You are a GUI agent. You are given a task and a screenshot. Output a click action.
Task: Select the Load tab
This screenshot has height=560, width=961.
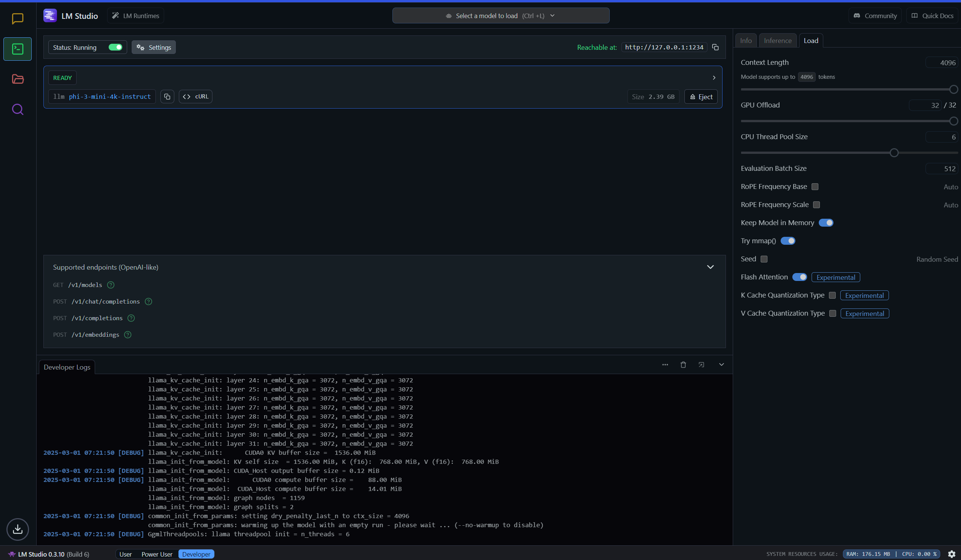[x=811, y=40]
